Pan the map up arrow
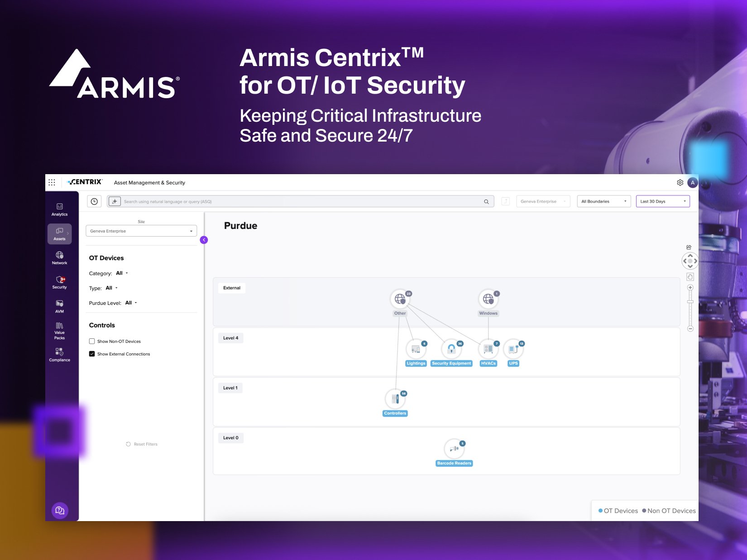Image resolution: width=747 pixels, height=560 pixels. [690, 256]
